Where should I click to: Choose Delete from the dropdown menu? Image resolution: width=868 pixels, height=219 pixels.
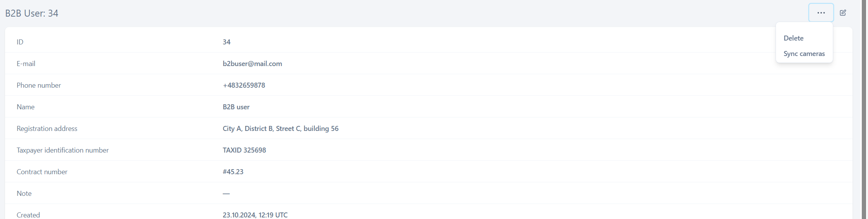pyautogui.click(x=793, y=38)
